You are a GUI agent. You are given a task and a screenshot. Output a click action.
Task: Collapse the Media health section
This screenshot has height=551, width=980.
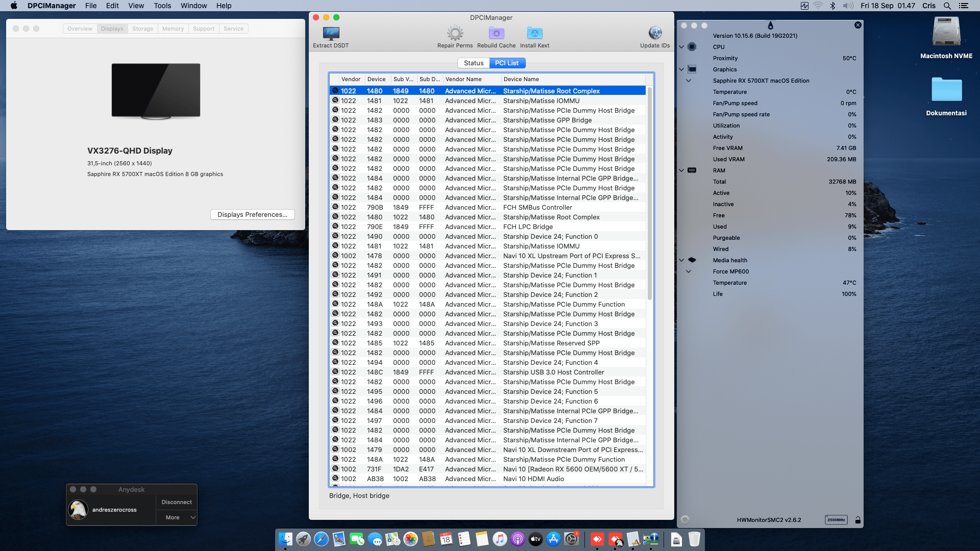click(x=681, y=260)
